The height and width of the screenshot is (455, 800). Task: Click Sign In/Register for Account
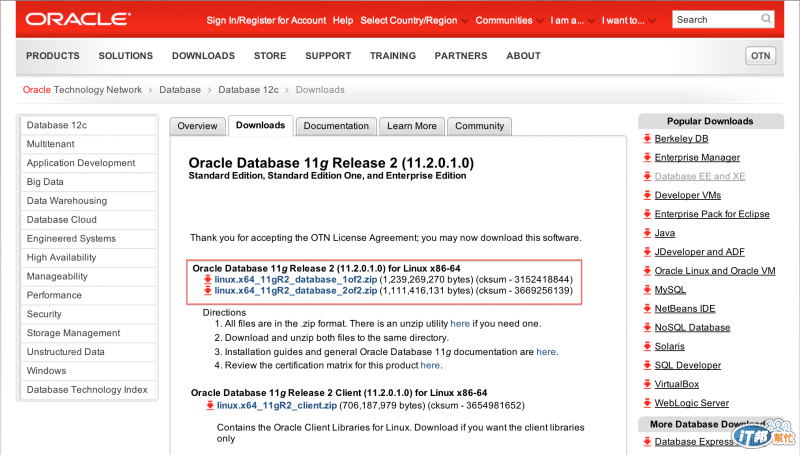pos(266,20)
